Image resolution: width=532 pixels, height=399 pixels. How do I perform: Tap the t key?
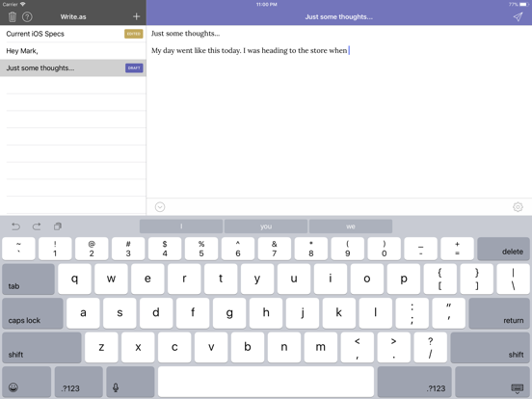[221, 279]
